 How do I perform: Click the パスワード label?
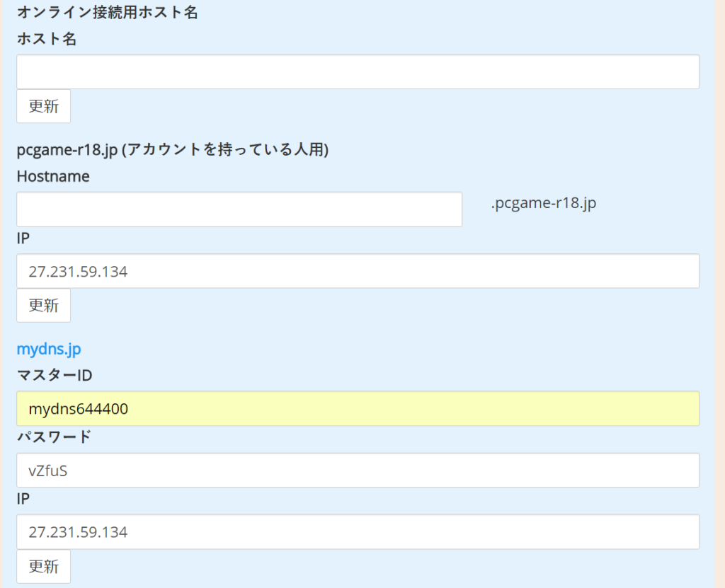(54, 437)
